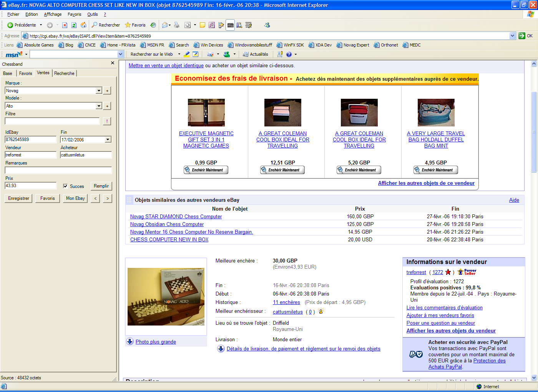Click the Chessband chessboard toolbar icon
Screen dimensions: 538x392
pyautogui.click(x=230, y=25)
